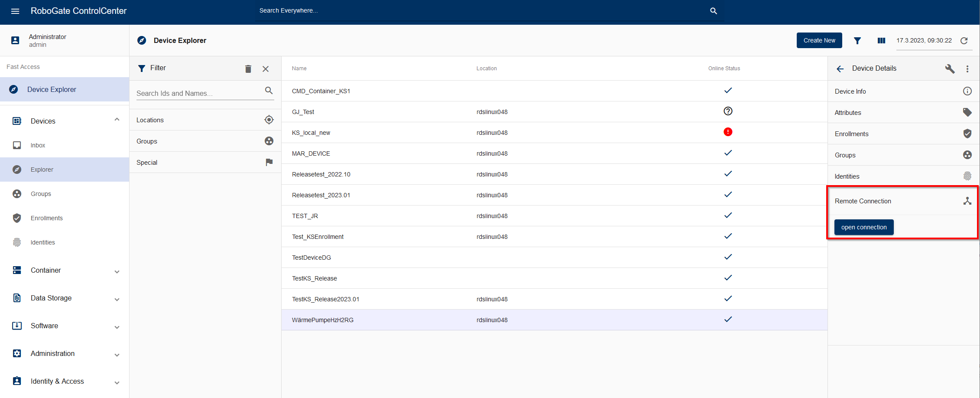Screen dimensions: 980x398
Task: Click the unknown status icon for GJ_Test
Action: tap(728, 111)
